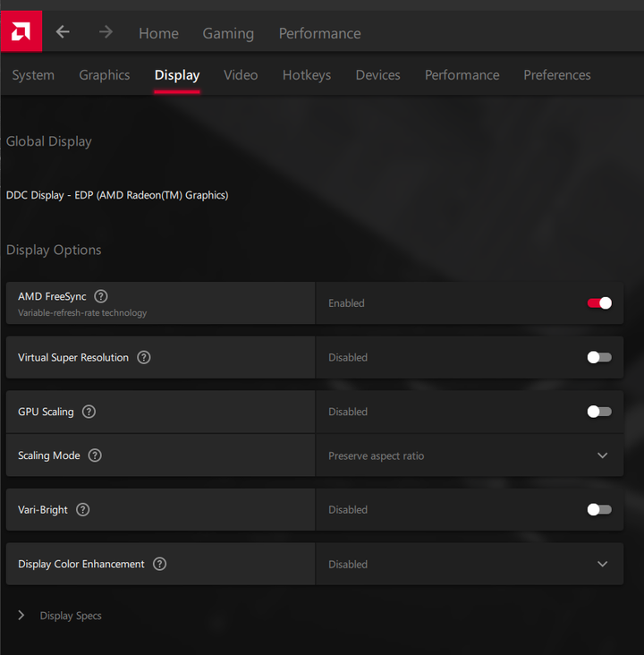The height and width of the screenshot is (655, 644).
Task: Click the Scaling Mode label
Action: (x=49, y=455)
